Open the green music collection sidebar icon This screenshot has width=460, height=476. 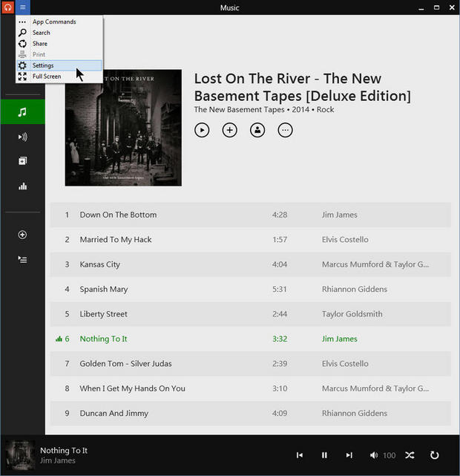point(22,112)
